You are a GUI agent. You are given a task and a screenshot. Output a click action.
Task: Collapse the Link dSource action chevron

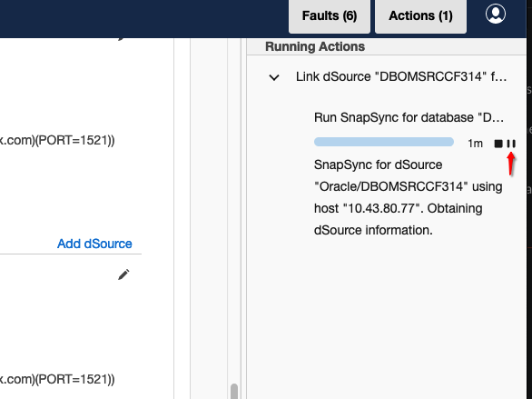274,77
